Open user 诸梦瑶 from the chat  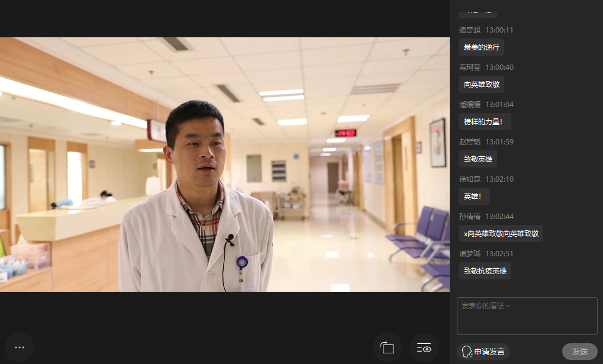470,253
